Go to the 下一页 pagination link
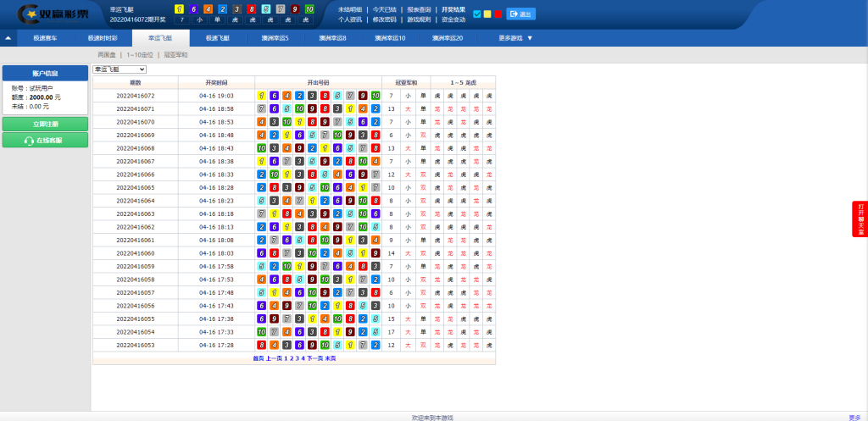868x421 pixels. [314, 358]
